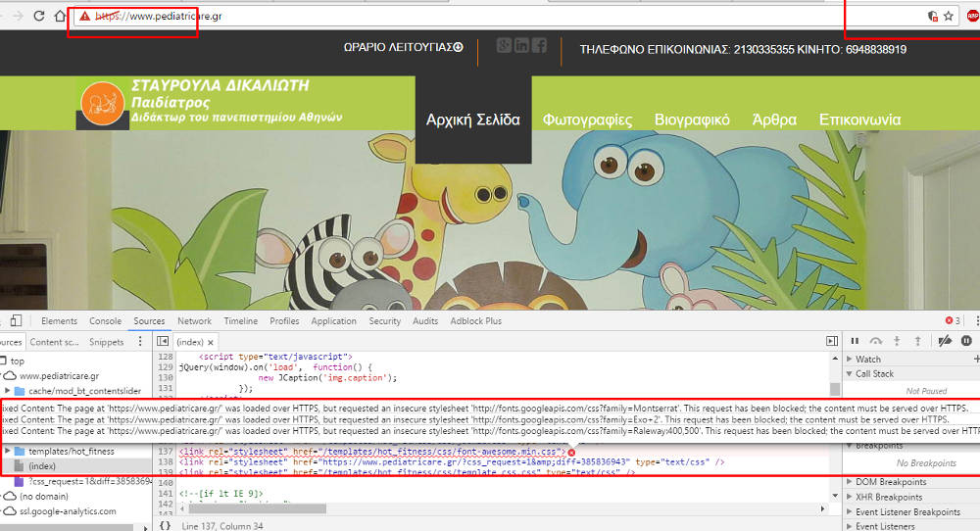
Task: Expand the cache/mod_bt_contentslider folder
Action: click(x=8, y=391)
